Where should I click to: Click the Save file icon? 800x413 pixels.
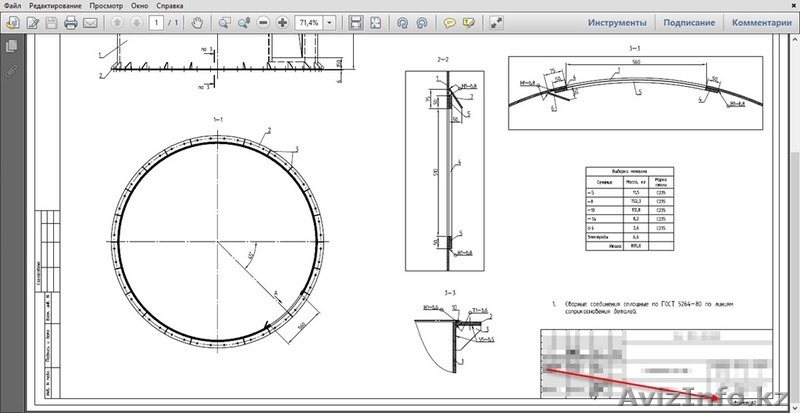point(51,22)
